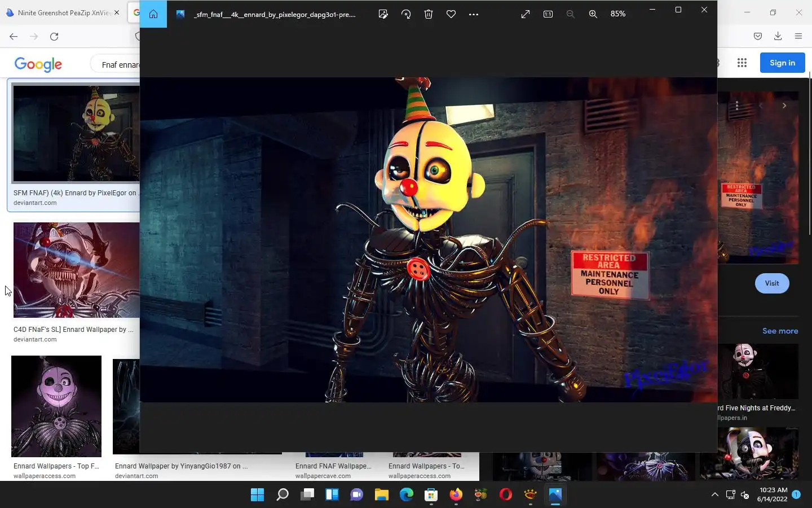
Task: Go forward in the browser window
Action: [34, 37]
